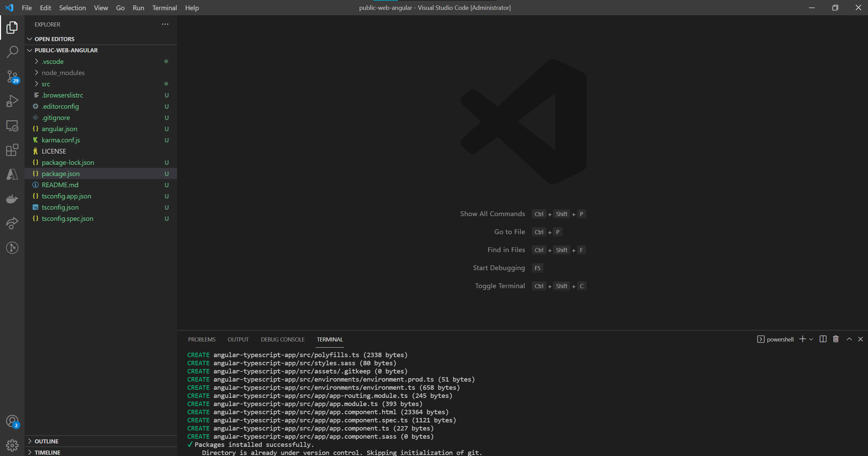This screenshot has height=456, width=868.
Task: Open tsconfig.json file
Action: point(101,207)
